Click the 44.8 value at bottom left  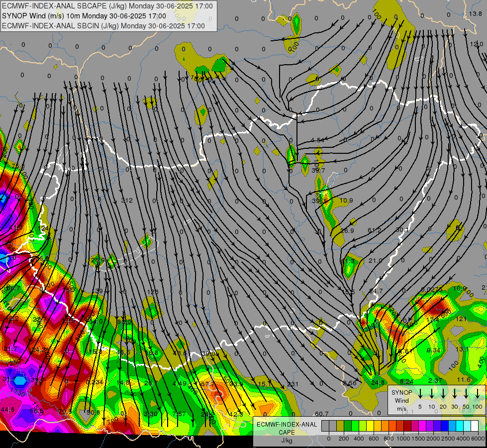pos(7,410)
